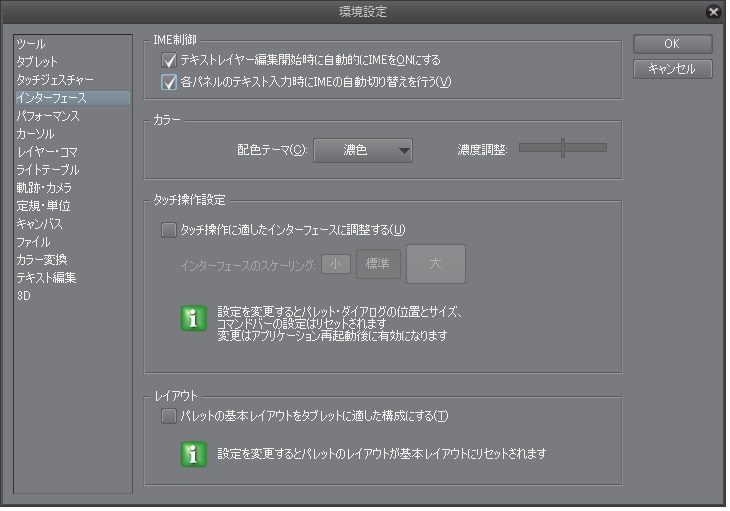
Task: Select ツール category in the list
Action: pyautogui.click(x=72, y=44)
